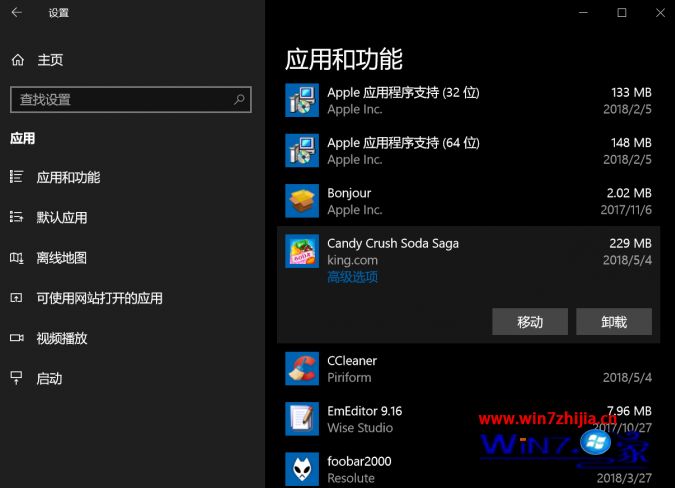This screenshot has height=488, width=675.
Task: Select the Bonjour name text
Action: (x=349, y=193)
